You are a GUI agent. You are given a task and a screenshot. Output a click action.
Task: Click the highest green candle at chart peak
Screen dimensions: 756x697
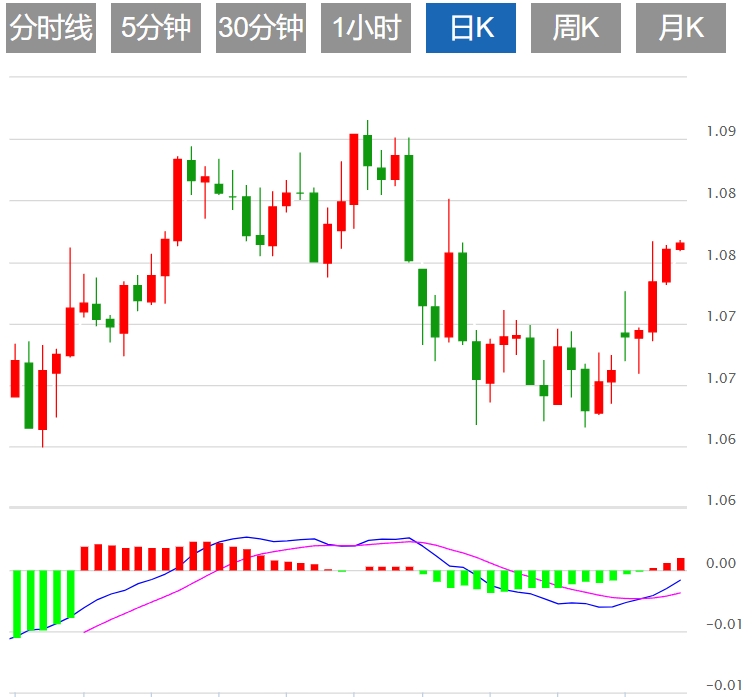(x=367, y=150)
